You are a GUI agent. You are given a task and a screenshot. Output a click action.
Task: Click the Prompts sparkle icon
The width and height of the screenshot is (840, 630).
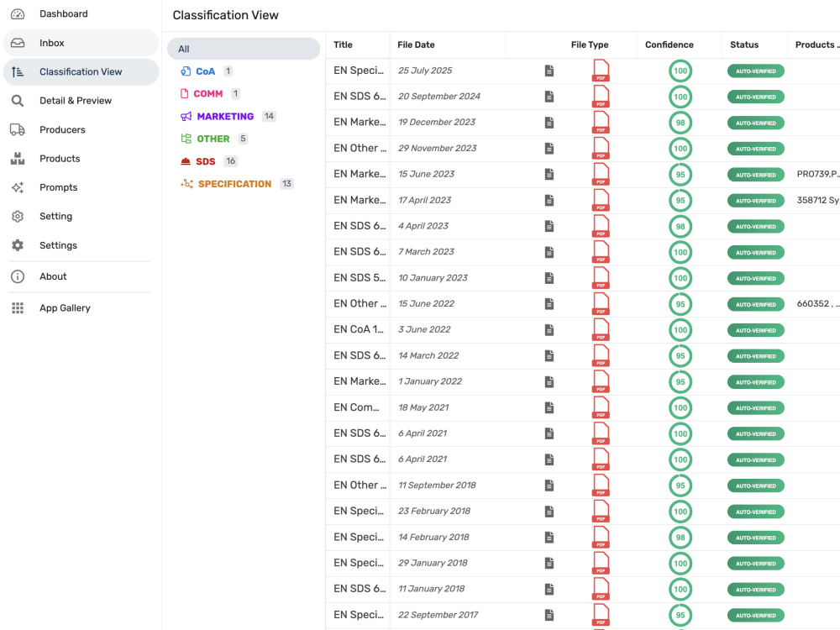[18, 187]
